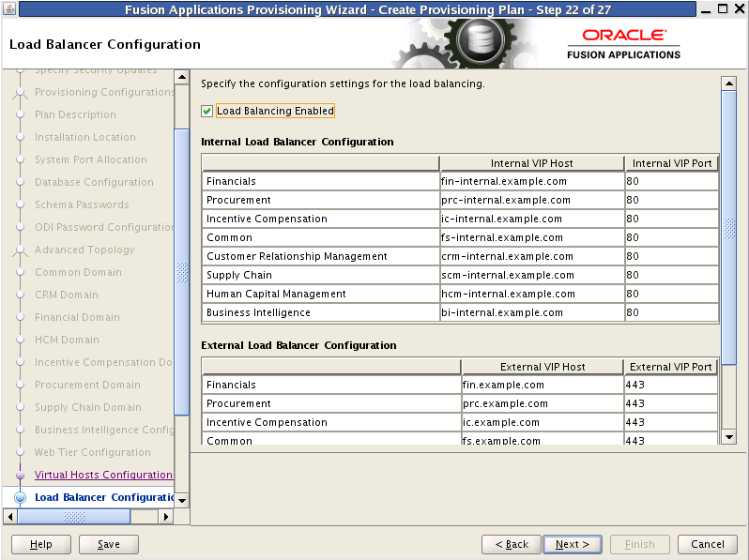
Task: Edit scm-internal.example.com host cell
Action: click(x=532, y=275)
